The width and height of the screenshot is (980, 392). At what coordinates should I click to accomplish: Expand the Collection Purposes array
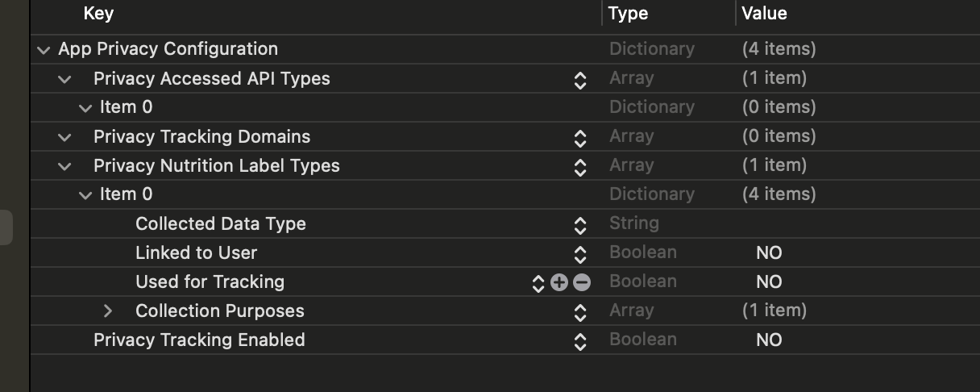[x=108, y=311]
